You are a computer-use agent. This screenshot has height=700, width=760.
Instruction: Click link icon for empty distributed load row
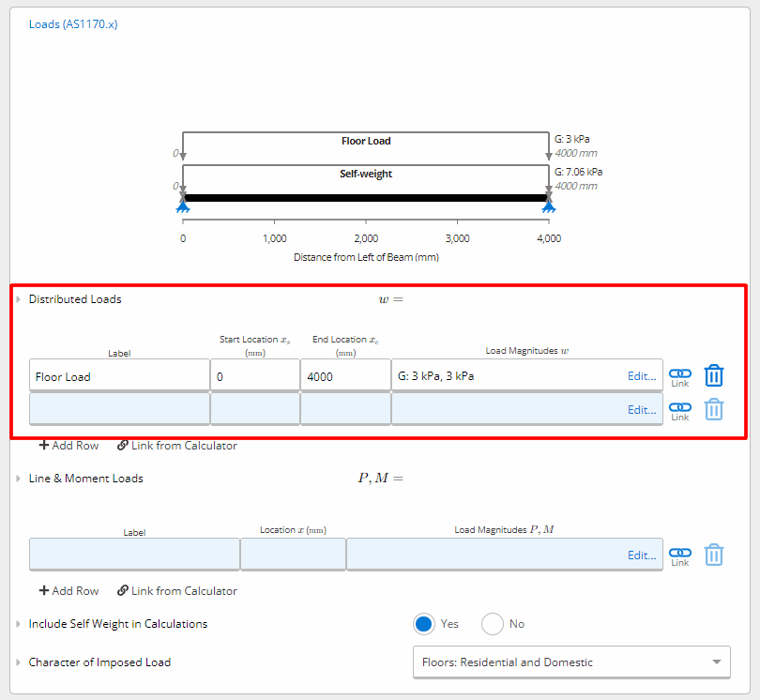(x=680, y=411)
